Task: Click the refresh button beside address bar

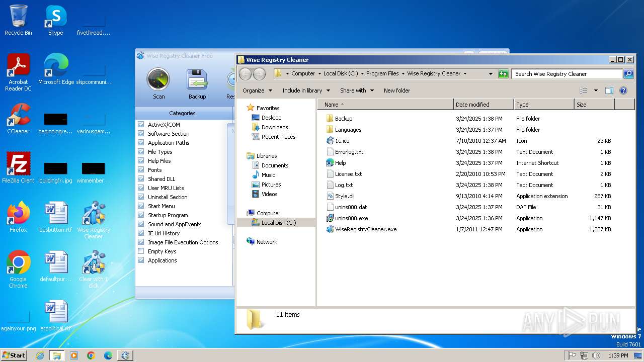Action: [503, 74]
